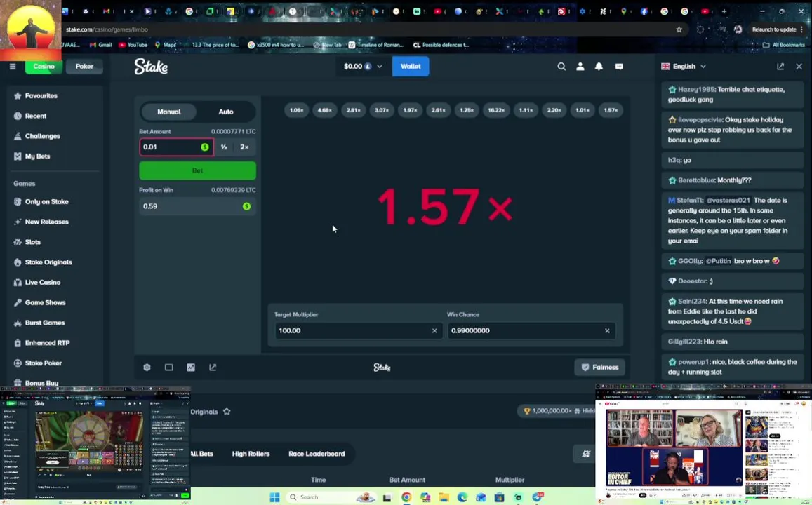Close the chat panel
This screenshot has width=812, height=505.
[x=799, y=66]
